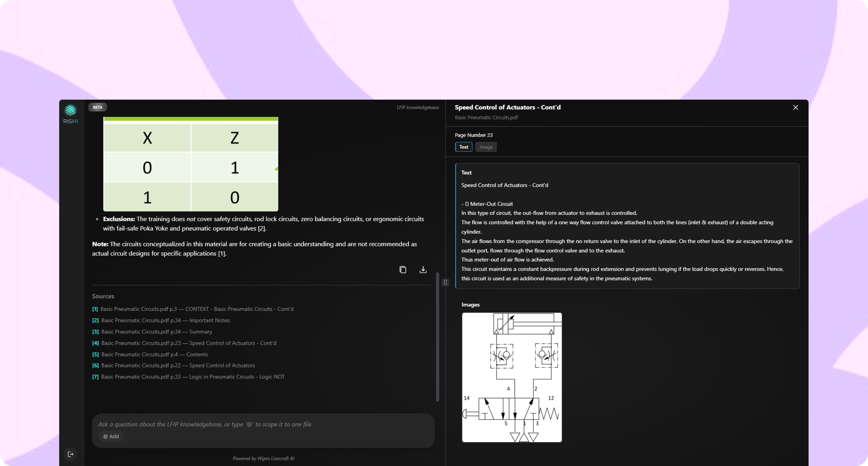This screenshot has width=868, height=466.
Task: Click the X/Z truth table image
Action: pos(191,164)
